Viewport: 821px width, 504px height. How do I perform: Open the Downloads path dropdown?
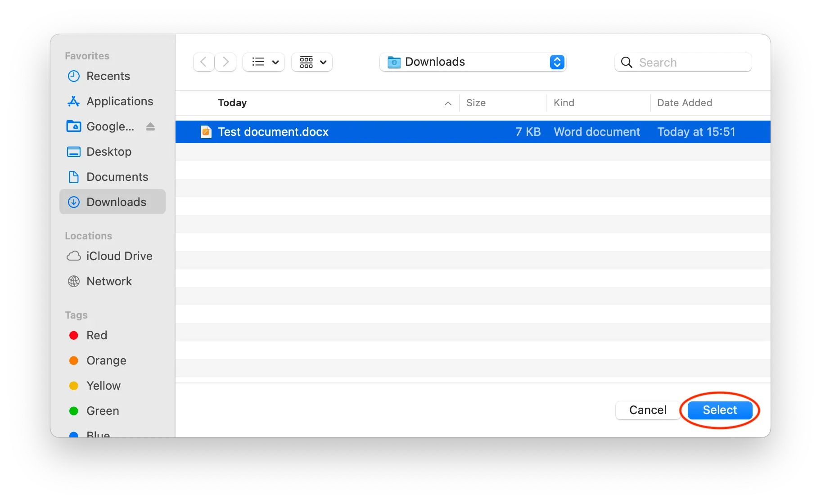[x=557, y=62]
